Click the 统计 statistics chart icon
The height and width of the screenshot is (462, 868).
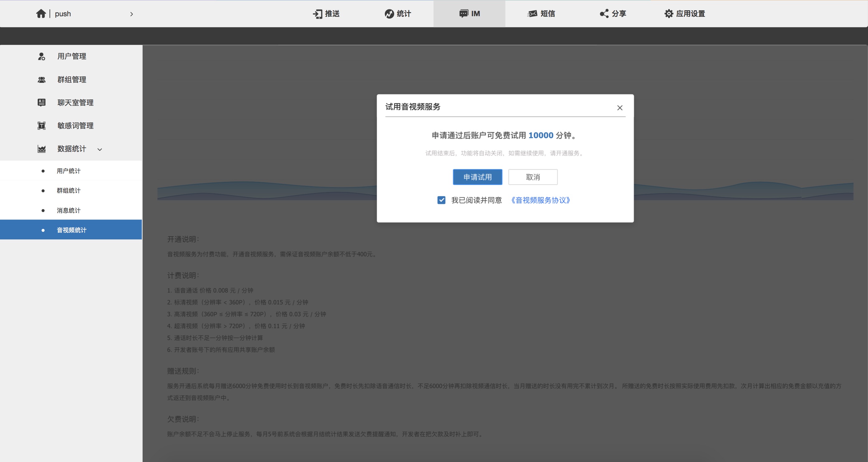(389, 14)
